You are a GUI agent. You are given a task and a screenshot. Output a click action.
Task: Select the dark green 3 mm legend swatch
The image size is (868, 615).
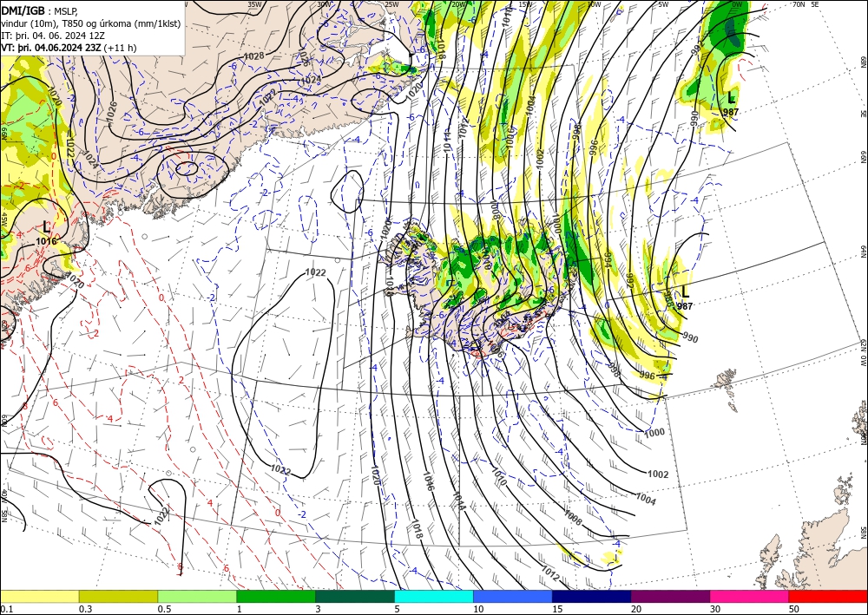pyautogui.click(x=355, y=596)
